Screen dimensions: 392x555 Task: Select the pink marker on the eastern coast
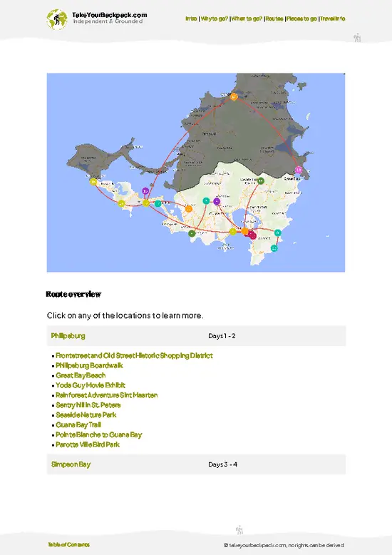[299, 170]
